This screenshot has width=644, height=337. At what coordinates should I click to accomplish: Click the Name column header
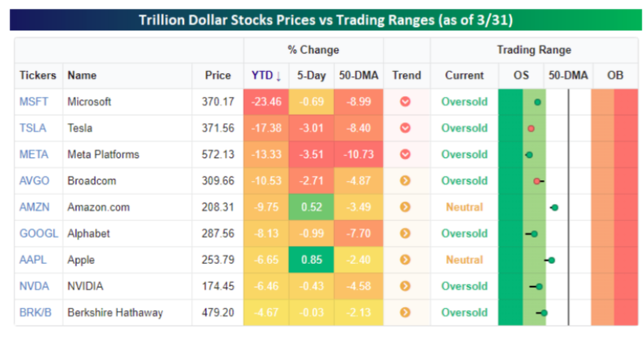coord(82,75)
